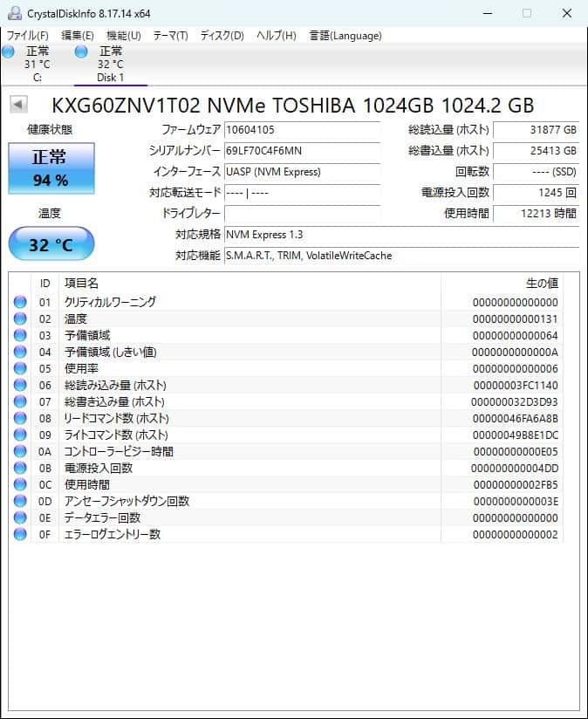588x719 pixels.
Task: Click the blue orb for ID 0C 使用時間
Action: [x=20, y=484]
